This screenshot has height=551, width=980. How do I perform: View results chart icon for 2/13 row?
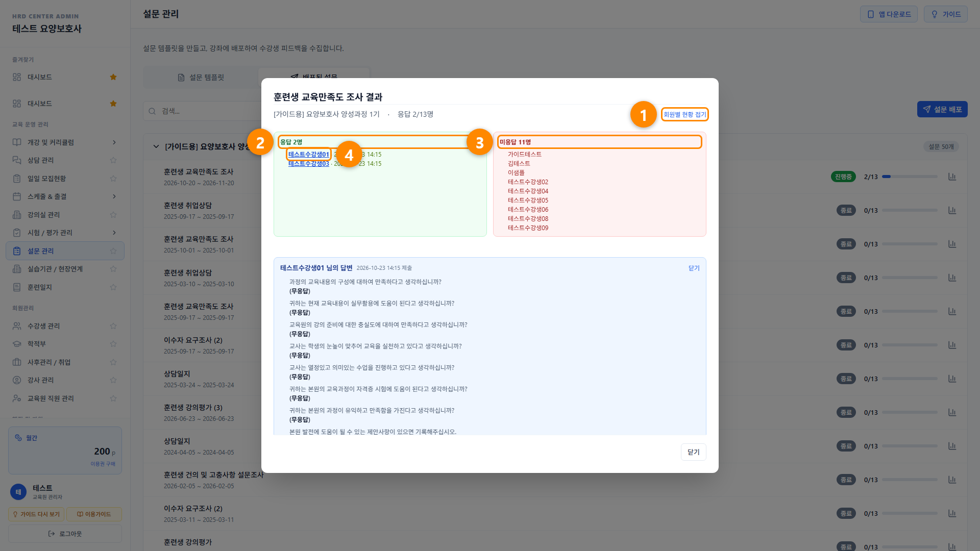click(952, 177)
